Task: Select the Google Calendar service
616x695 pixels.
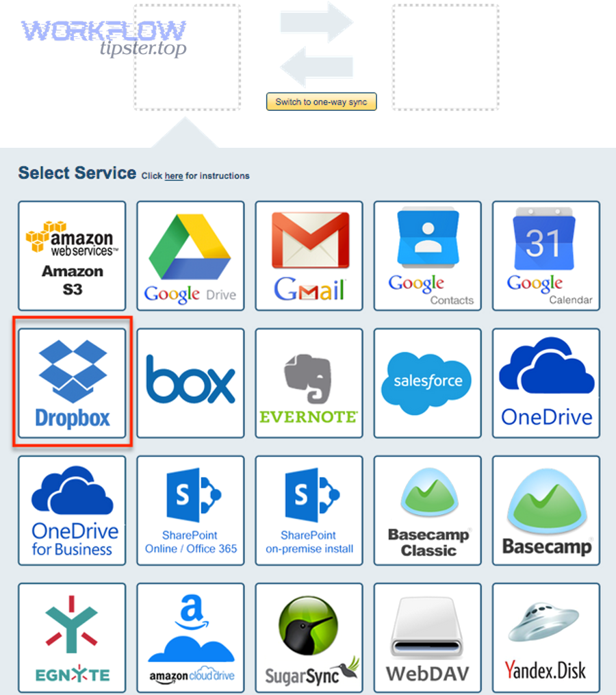Action: pos(546,255)
